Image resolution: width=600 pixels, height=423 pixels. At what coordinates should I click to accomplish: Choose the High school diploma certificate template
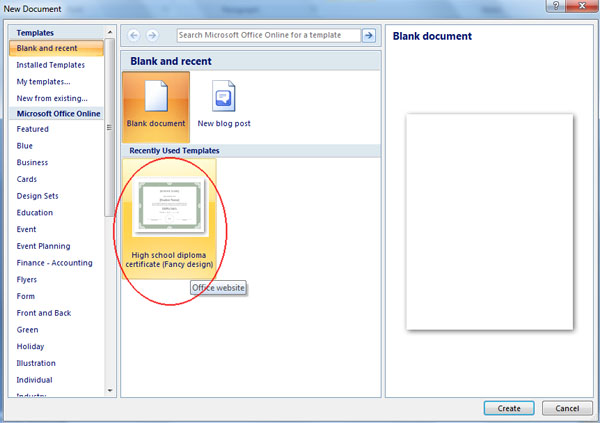(169, 219)
